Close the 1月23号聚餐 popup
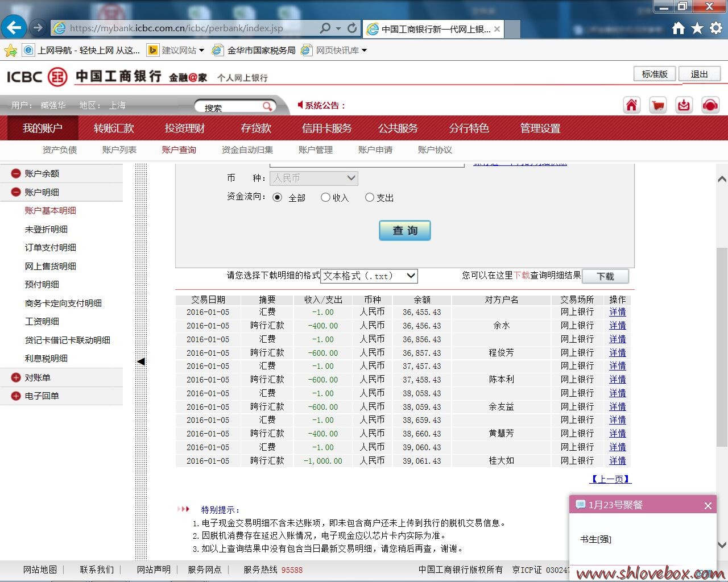The width and height of the screenshot is (728, 582). click(x=708, y=506)
